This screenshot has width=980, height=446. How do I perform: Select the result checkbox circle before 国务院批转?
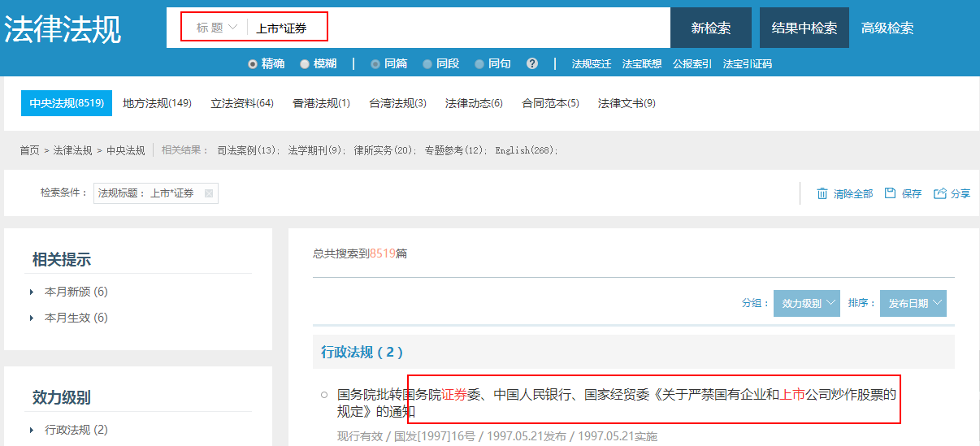click(x=324, y=395)
